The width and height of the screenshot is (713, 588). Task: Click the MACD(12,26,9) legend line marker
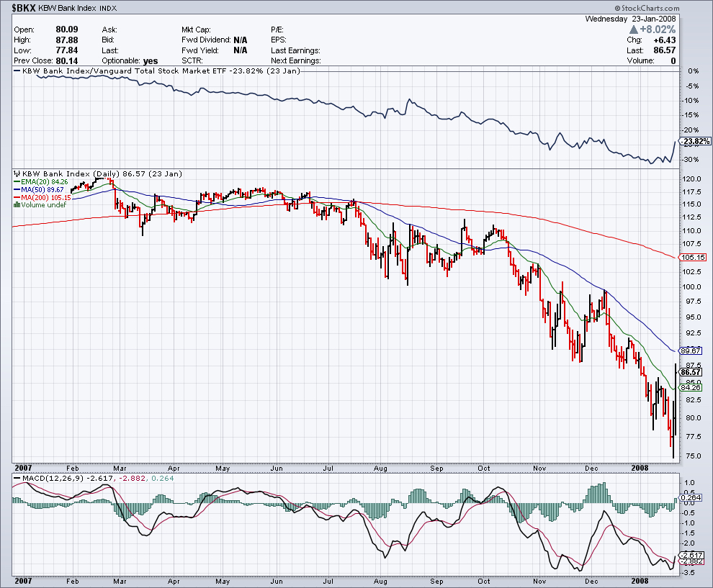click(17, 478)
